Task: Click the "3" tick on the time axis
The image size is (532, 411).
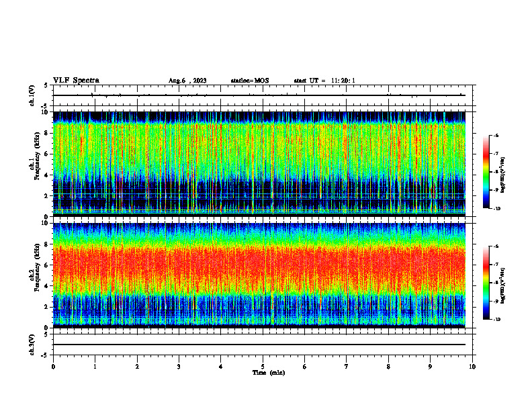Action: pos(179,367)
